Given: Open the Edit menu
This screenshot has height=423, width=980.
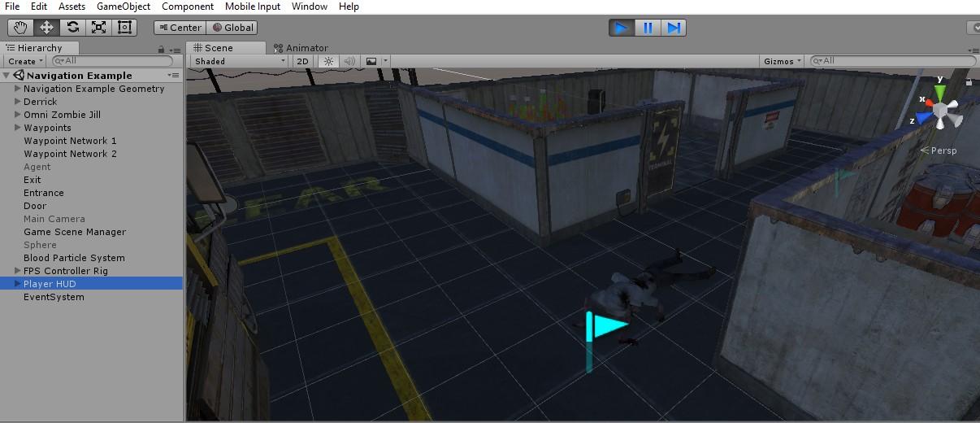Looking at the screenshot, I should pyautogui.click(x=39, y=7).
